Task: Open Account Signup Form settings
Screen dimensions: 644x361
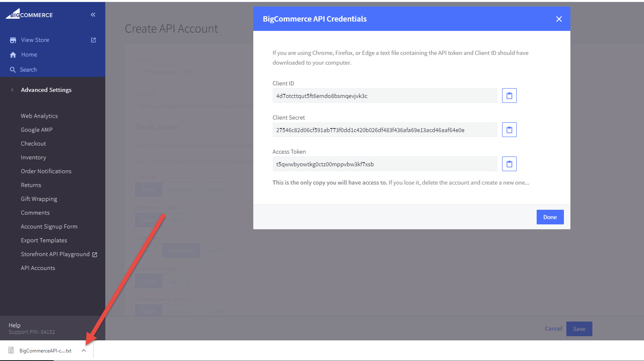Action: pos(49,226)
